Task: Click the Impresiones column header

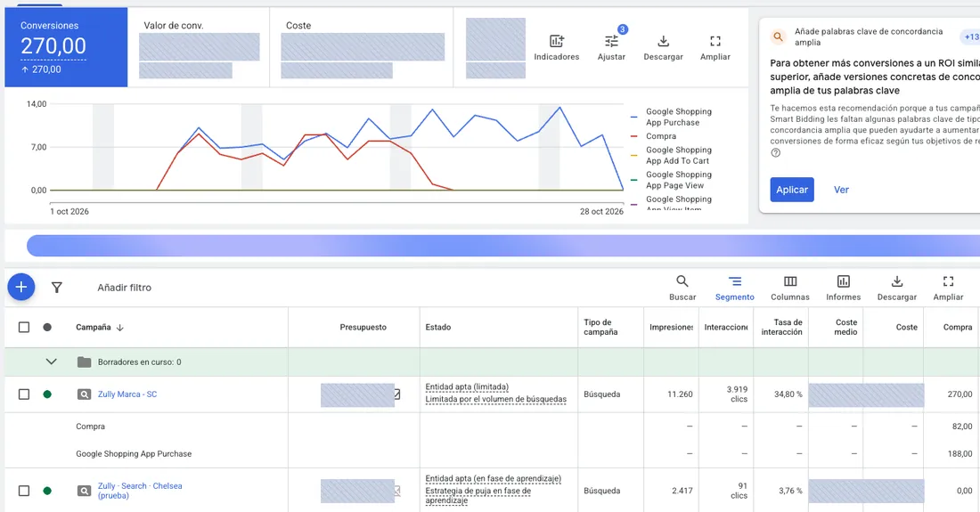Action: [x=671, y=327]
